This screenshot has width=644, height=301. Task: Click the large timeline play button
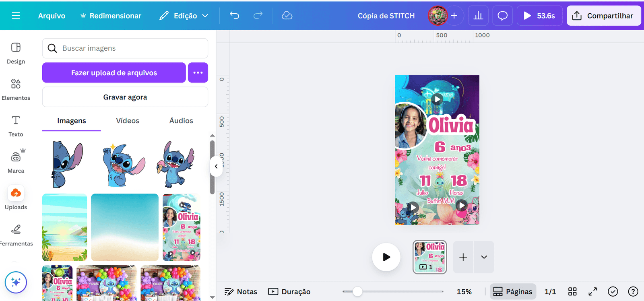[x=386, y=257]
